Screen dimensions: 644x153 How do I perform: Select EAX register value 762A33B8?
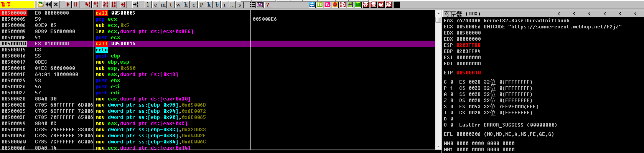468,21
